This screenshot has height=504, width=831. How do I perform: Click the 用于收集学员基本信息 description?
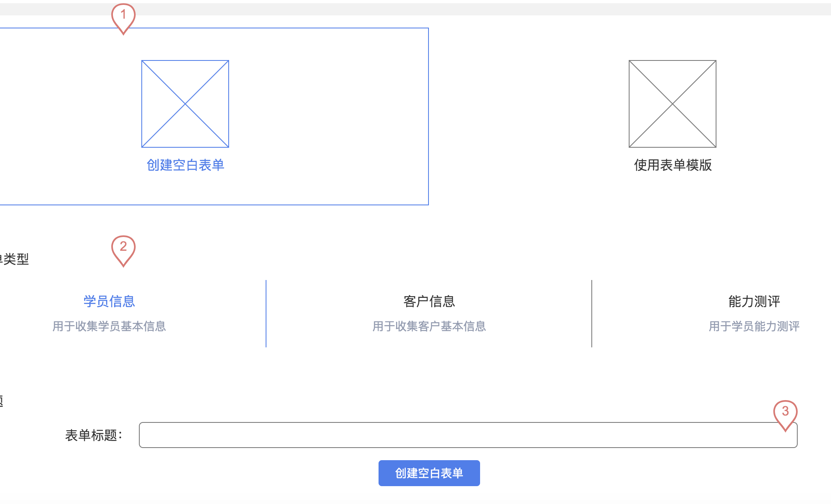point(109,326)
